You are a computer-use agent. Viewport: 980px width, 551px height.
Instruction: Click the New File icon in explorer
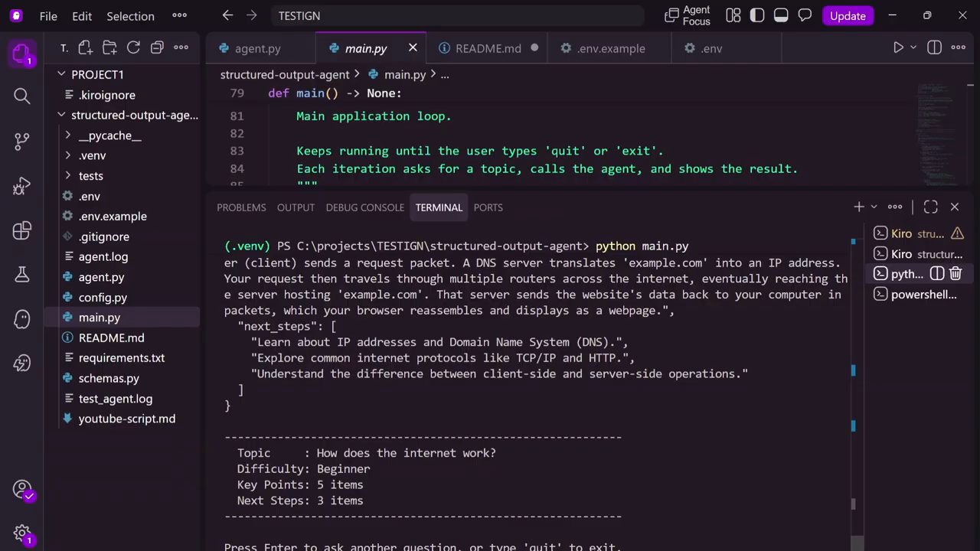pyautogui.click(x=85, y=47)
